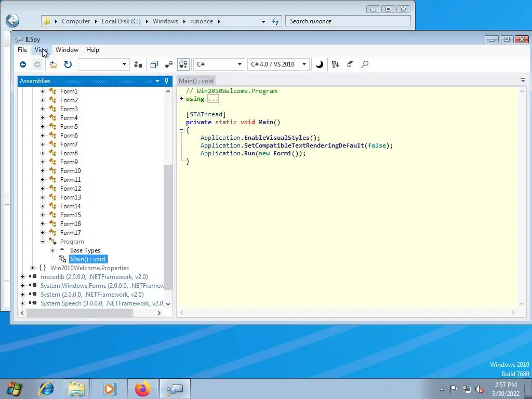Click the Show in new tab windows icon
The width and height of the screenshot is (532, 399).
click(x=154, y=64)
